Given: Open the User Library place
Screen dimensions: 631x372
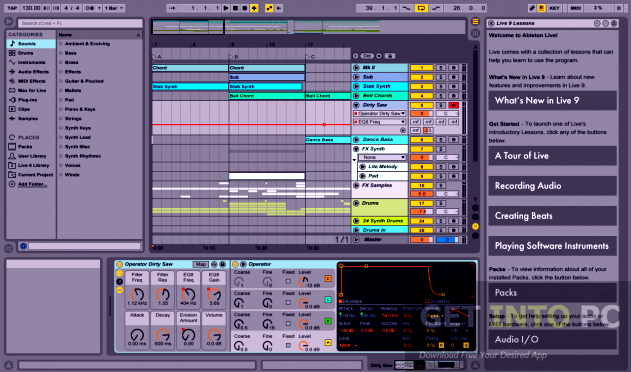Looking at the screenshot, I should click(x=32, y=156).
